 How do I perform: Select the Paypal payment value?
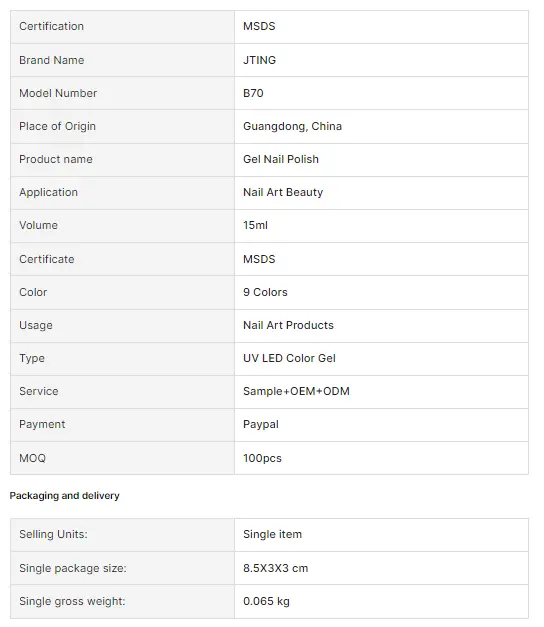pyautogui.click(x=261, y=424)
